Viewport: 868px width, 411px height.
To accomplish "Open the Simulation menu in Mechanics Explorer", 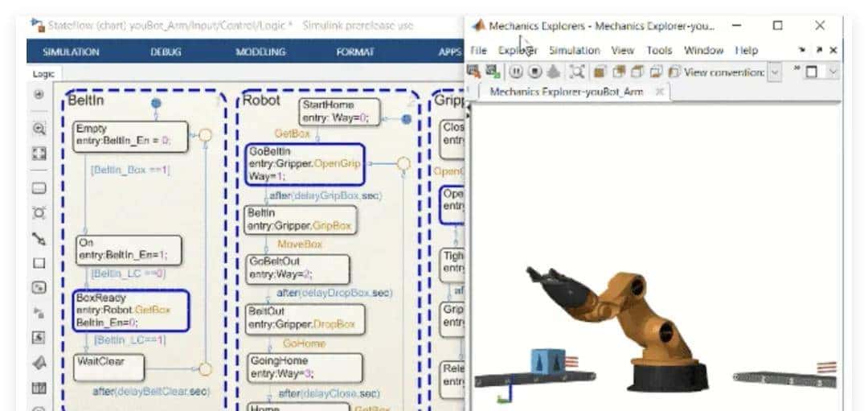I will [x=575, y=50].
